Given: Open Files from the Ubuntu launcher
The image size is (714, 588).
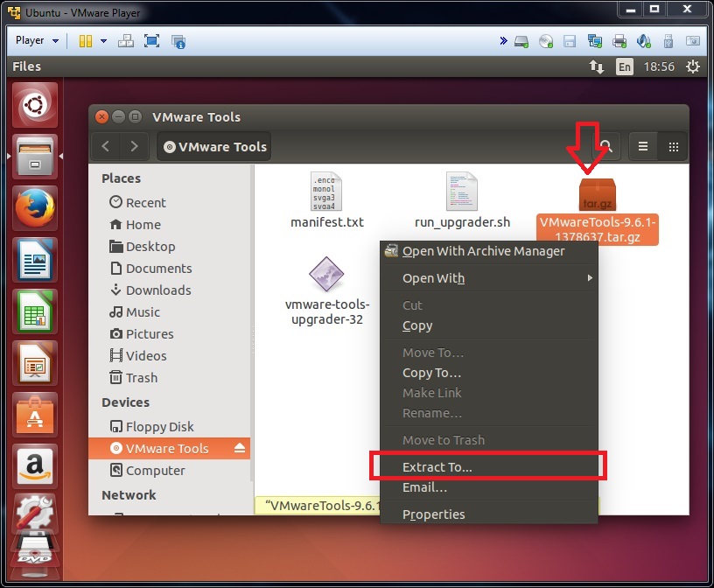Looking at the screenshot, I should point(35,157).
